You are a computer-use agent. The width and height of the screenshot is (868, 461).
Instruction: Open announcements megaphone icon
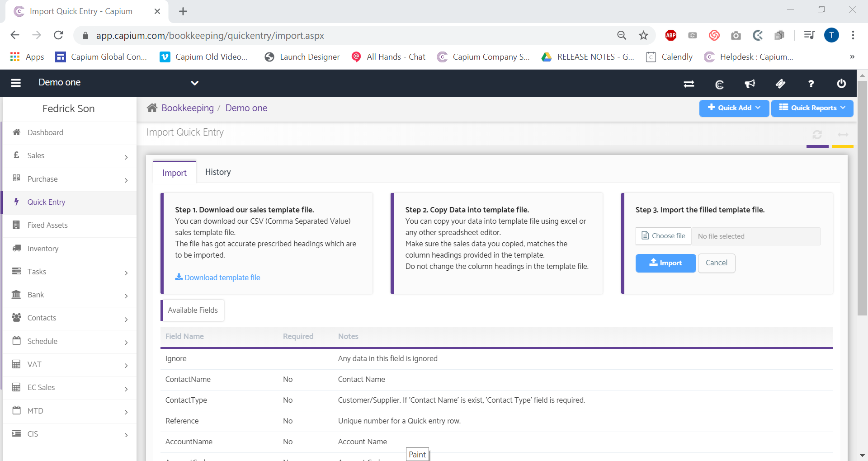tap(750, 84)
